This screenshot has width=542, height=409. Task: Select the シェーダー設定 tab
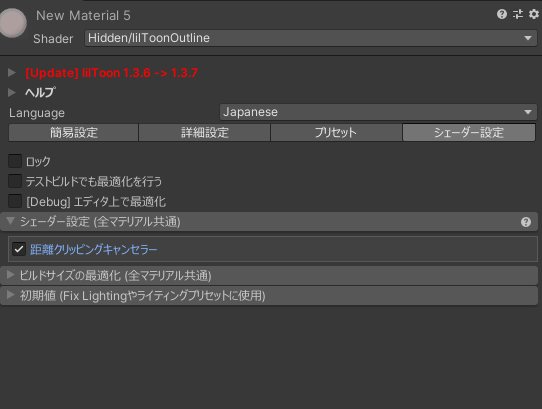[469, 132]
